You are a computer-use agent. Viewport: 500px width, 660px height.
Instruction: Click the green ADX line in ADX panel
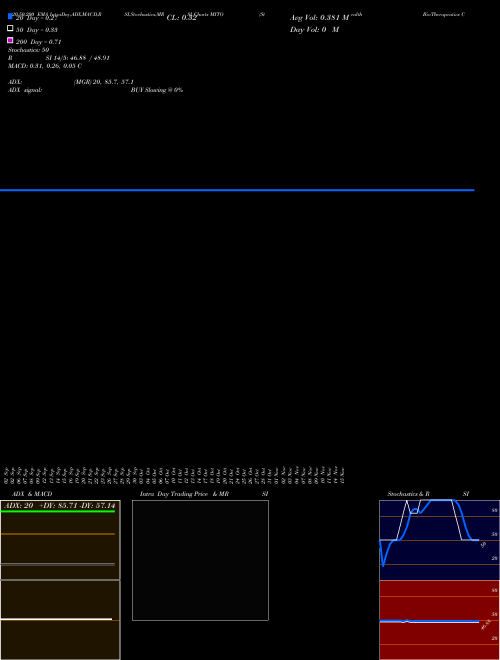58,511
